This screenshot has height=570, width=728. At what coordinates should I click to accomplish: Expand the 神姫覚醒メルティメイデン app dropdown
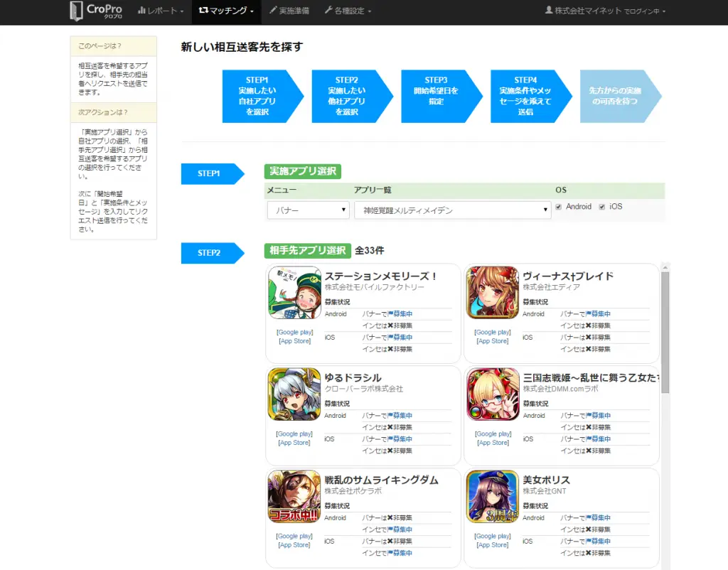453,210
